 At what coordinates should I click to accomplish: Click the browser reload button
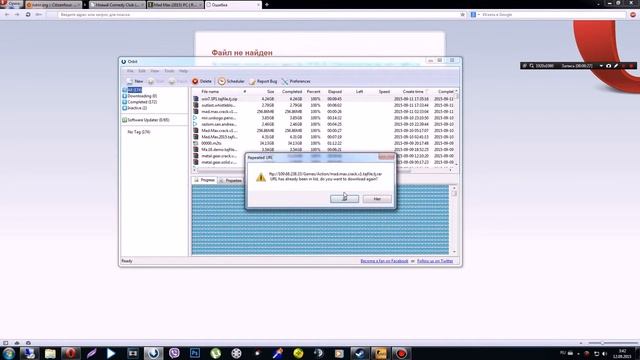tap(28, 15)
